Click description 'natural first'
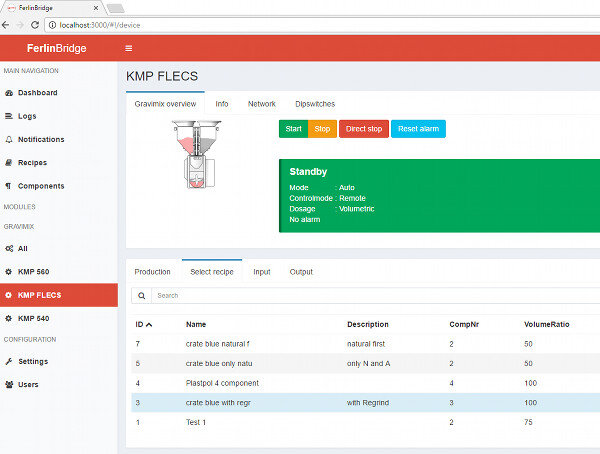 pyautogui.click(x=366, y=344)
